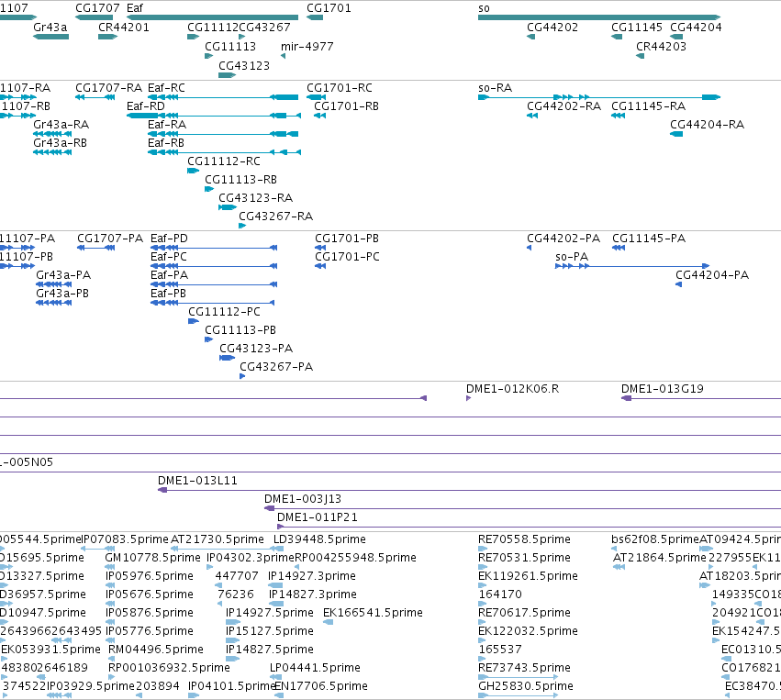Image resolution: width=781 pixels, height=700 pixels.
Task: Select the CG11145 gene label
Action: pos(637,27)
